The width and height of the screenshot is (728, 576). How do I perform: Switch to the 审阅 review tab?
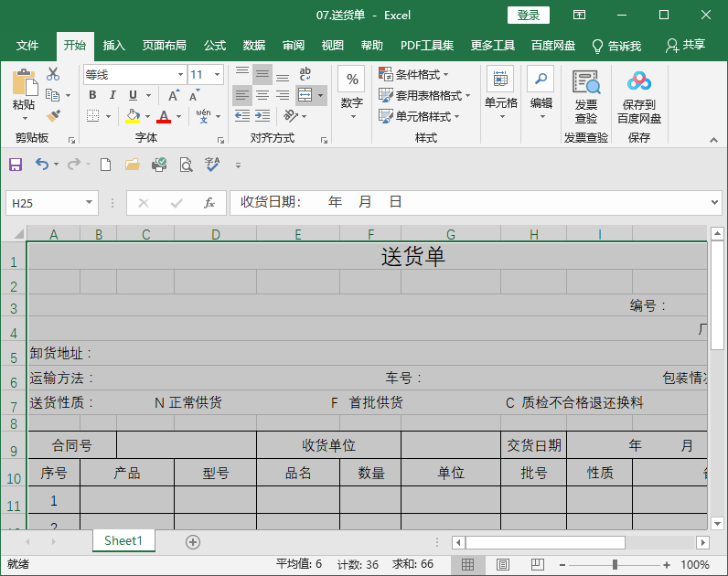[294, 46]
